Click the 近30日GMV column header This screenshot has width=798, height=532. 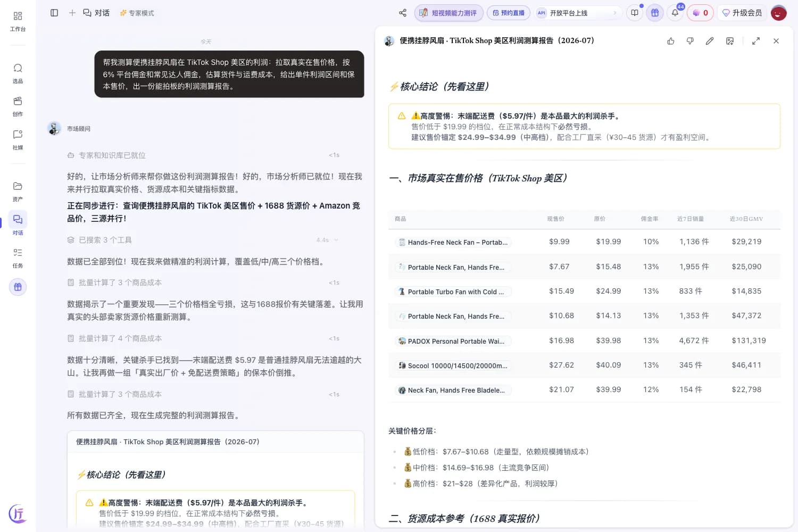click(746, 219)
